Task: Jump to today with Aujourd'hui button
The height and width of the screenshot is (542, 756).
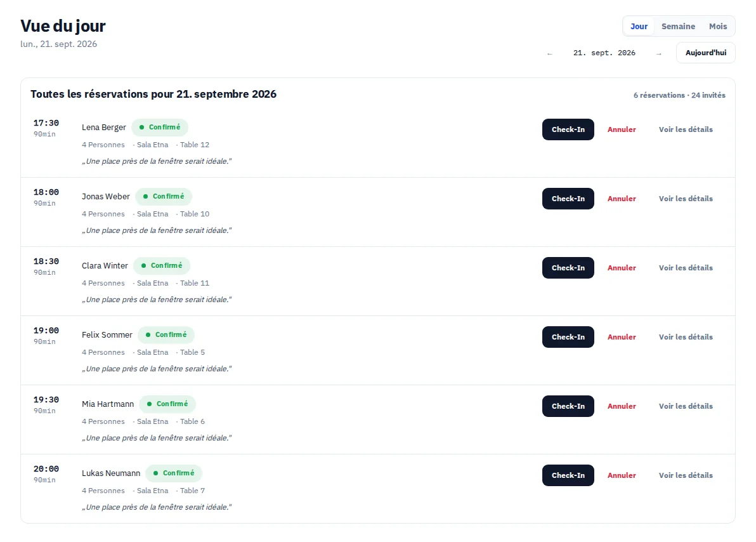Action: [x=705, y=53]
